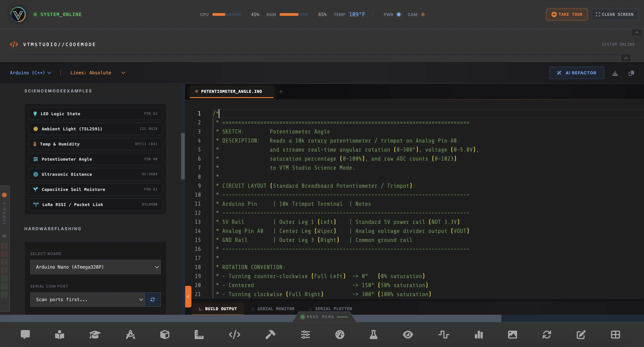
Task: Click the sync arrows mode icon
Action: coord(547,335)
